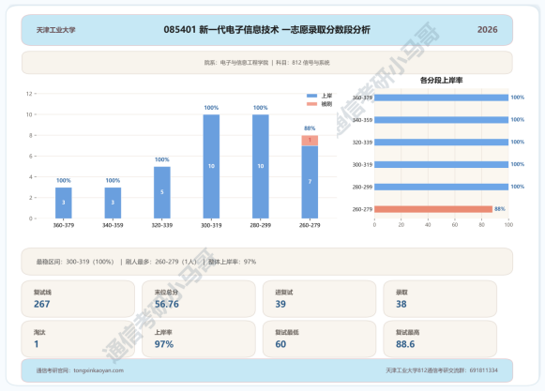Click the 复试最高 card value 88.6
Viewport: 545px width, 392px height.
pos(405,344)
